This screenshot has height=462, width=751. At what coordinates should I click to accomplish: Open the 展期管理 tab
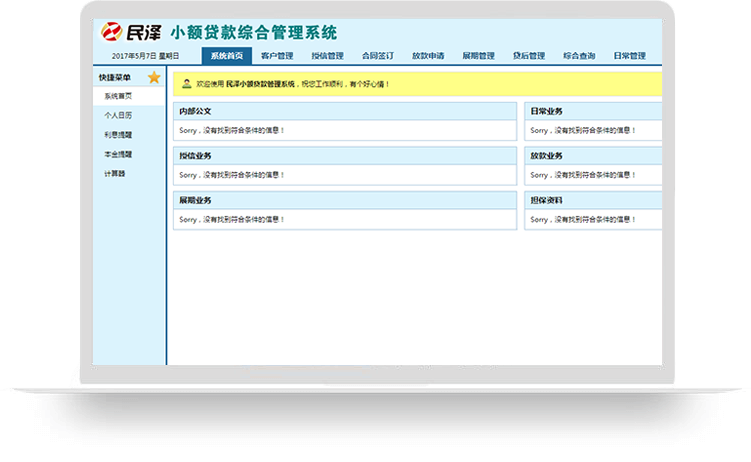(478, 56)
